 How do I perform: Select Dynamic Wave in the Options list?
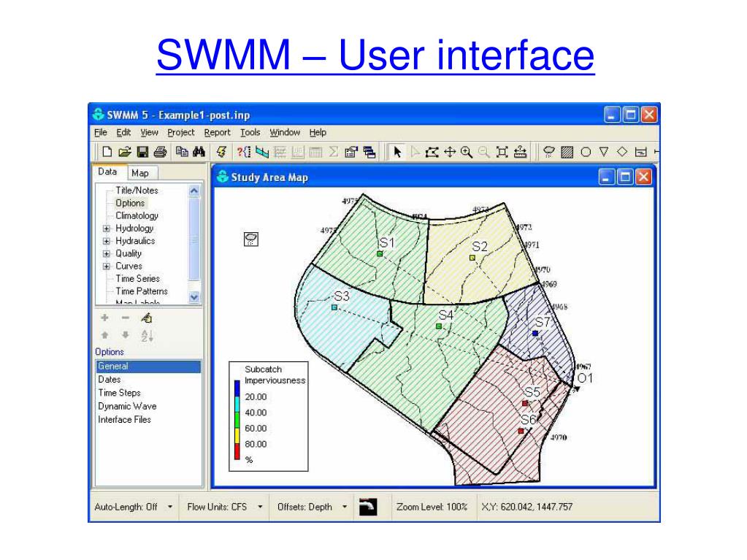coord(148,406)
